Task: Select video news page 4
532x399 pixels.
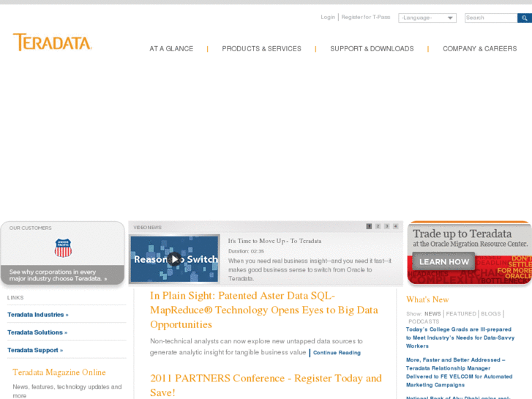Action: (x=396, y=226)
